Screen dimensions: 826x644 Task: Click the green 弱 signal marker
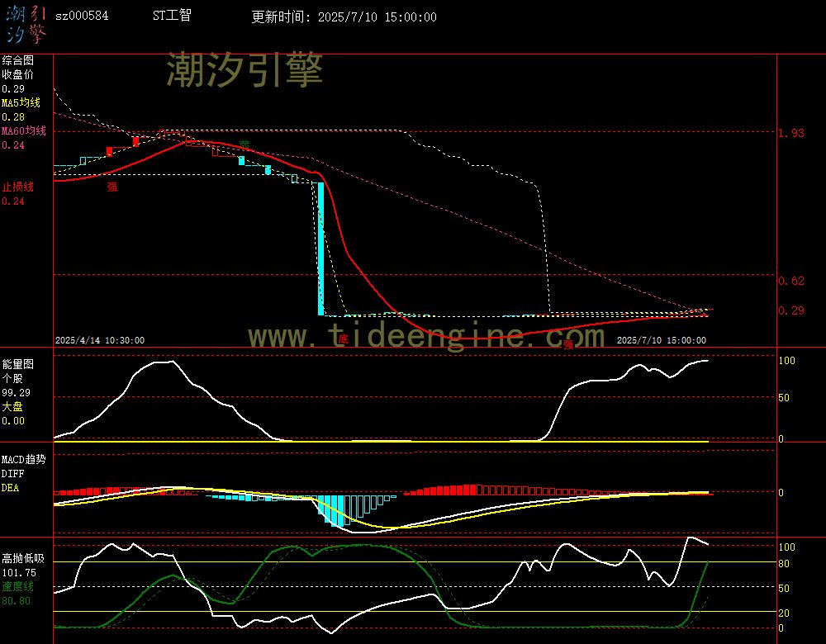244,144
